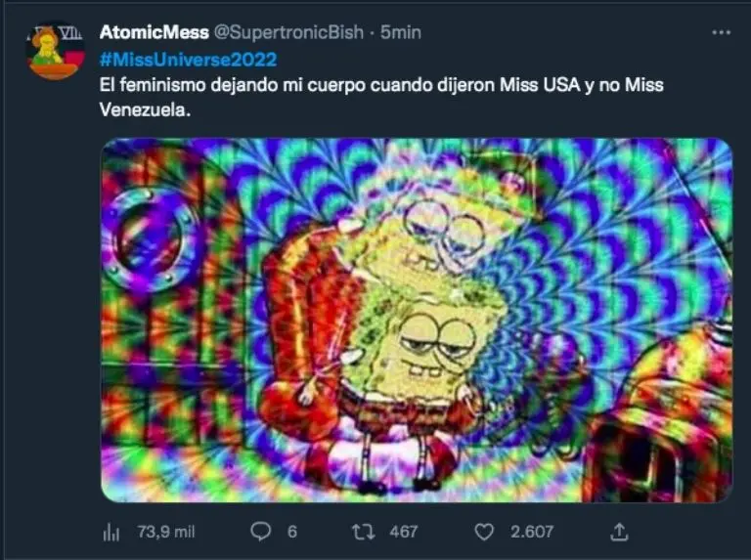Viewport: 751px width, 560px height.
Task: Follow the #MissUniverse2022 hashtag link
Action: [188, 60]
